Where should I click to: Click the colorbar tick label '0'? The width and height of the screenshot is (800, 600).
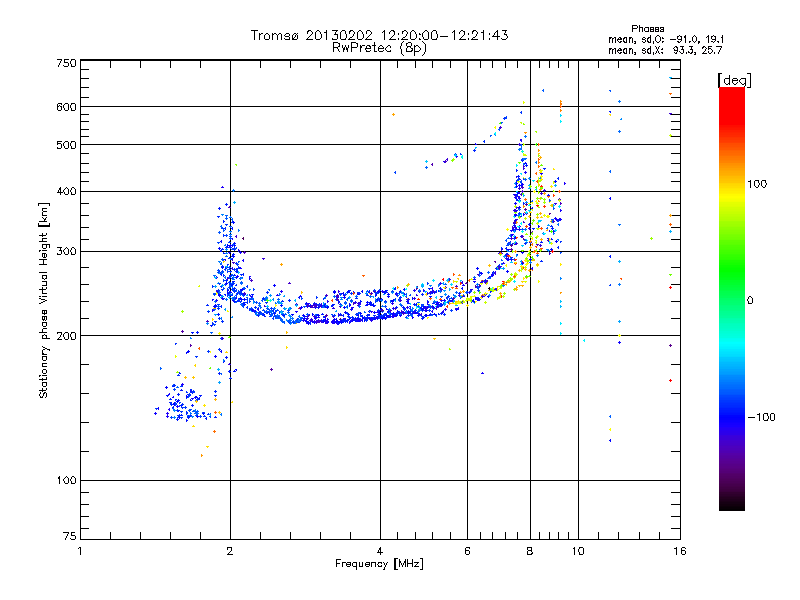pyautogui.click(x=750, y=300)
